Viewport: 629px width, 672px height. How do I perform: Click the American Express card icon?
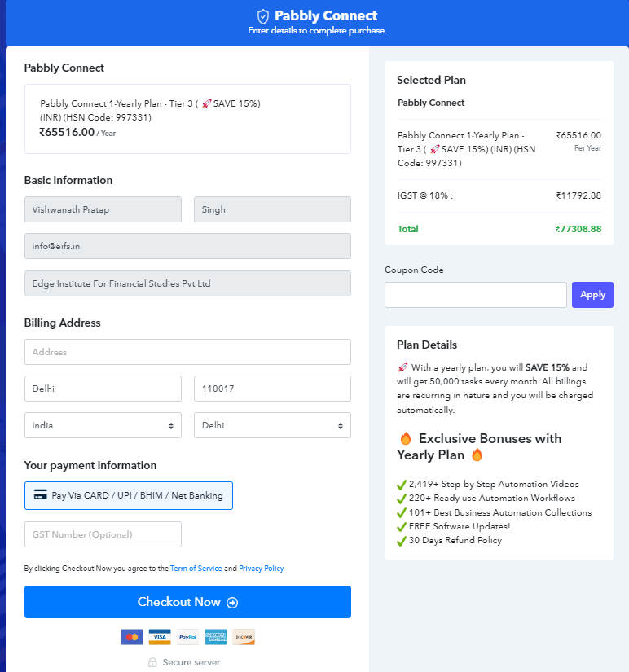(x=216, y=637)
